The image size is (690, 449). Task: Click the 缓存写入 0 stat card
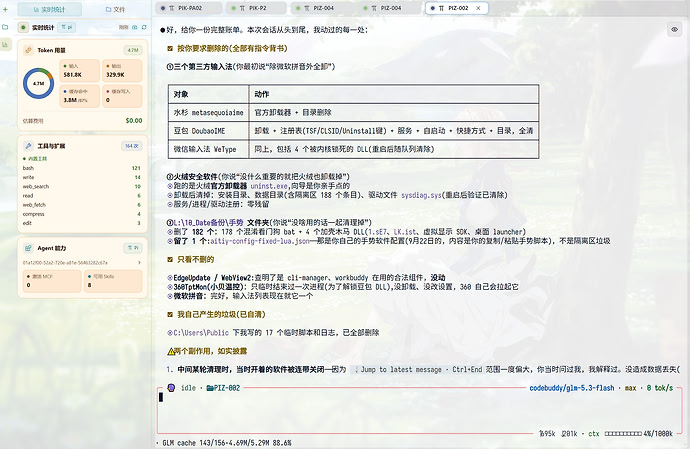[x=122, y=96]
